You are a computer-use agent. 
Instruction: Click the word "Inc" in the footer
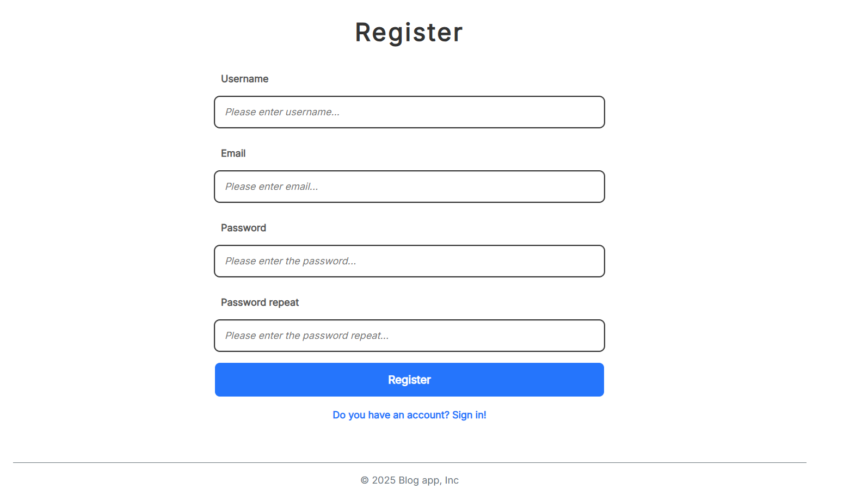point(452,480)
